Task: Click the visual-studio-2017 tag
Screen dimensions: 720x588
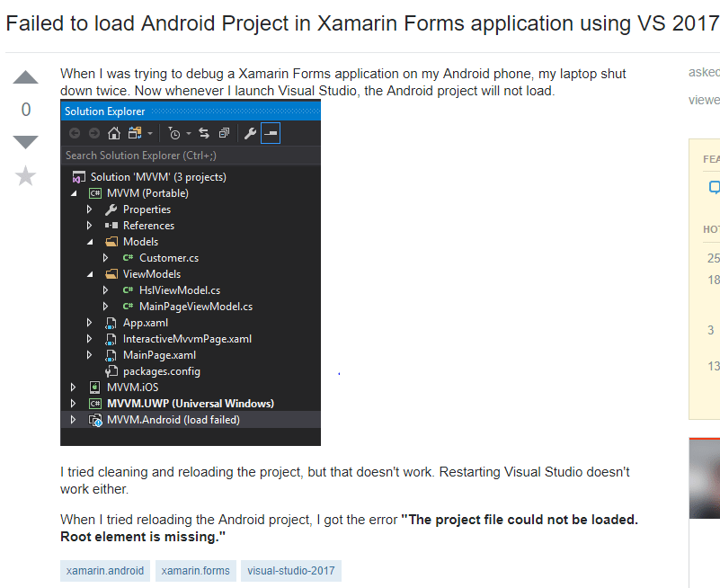Action: [291, 571]
